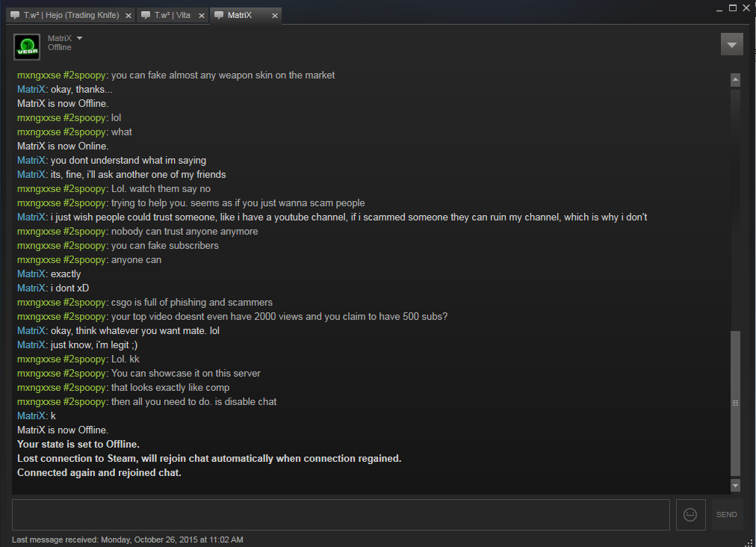Open the emoticon picker smiley icon
This screenshot has height=547, width=756.
pos(690,515)
